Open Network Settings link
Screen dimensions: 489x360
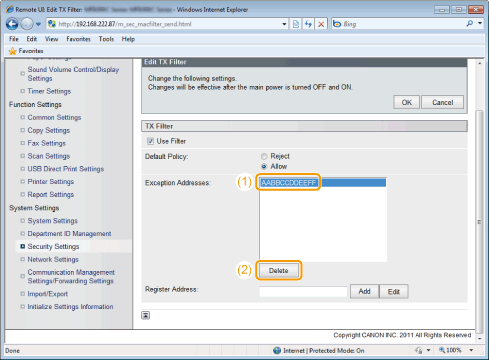[53, 259]
